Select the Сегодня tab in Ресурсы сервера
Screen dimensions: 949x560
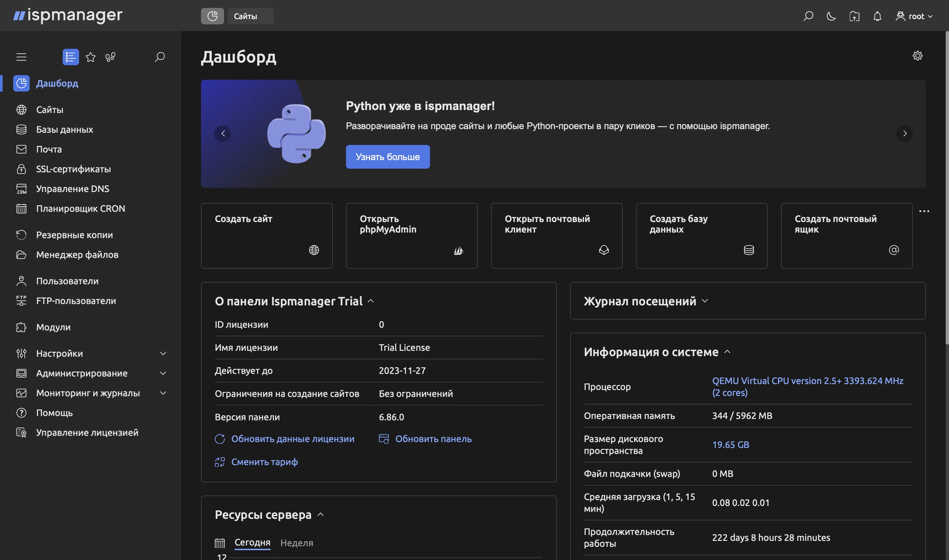pyautogui.click(x=252, y=542)
